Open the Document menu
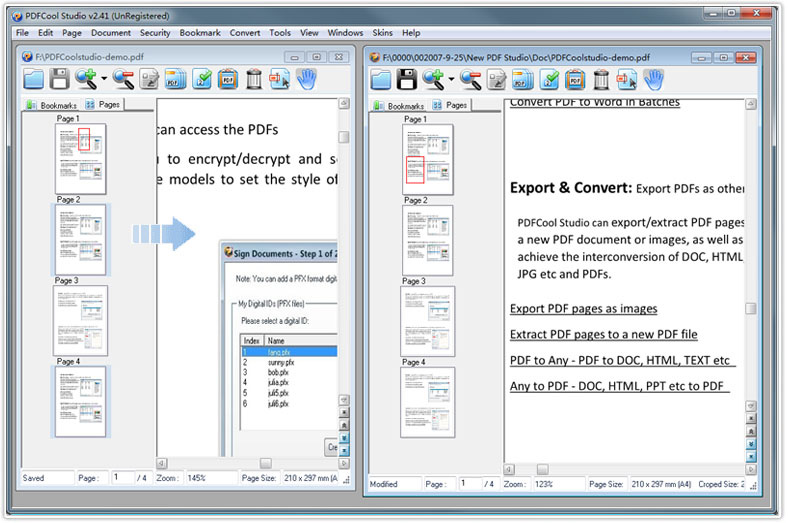This screenshot has height=523, width=788. [111, 33]
